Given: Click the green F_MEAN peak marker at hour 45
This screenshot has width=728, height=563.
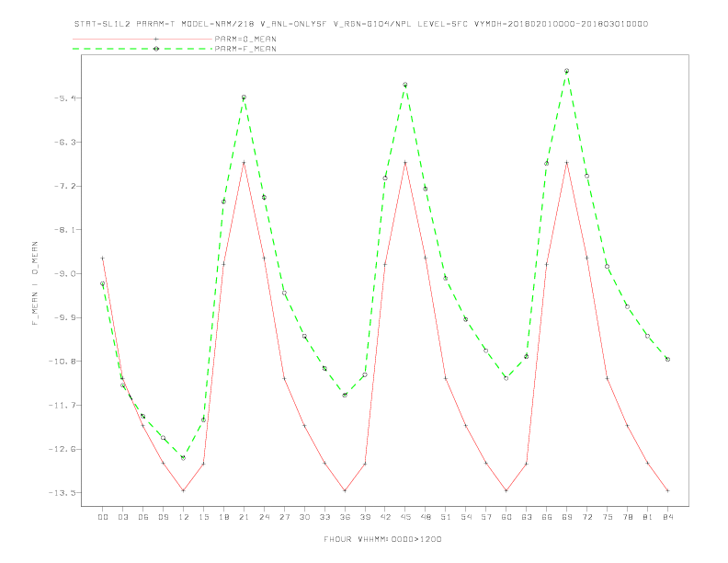Looking at the screenshot, I should (x=404, y=85).
